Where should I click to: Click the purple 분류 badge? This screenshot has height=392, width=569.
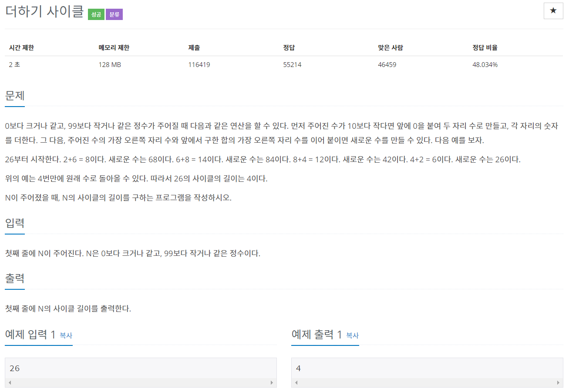pyautogui.click(x=114, y=14)
